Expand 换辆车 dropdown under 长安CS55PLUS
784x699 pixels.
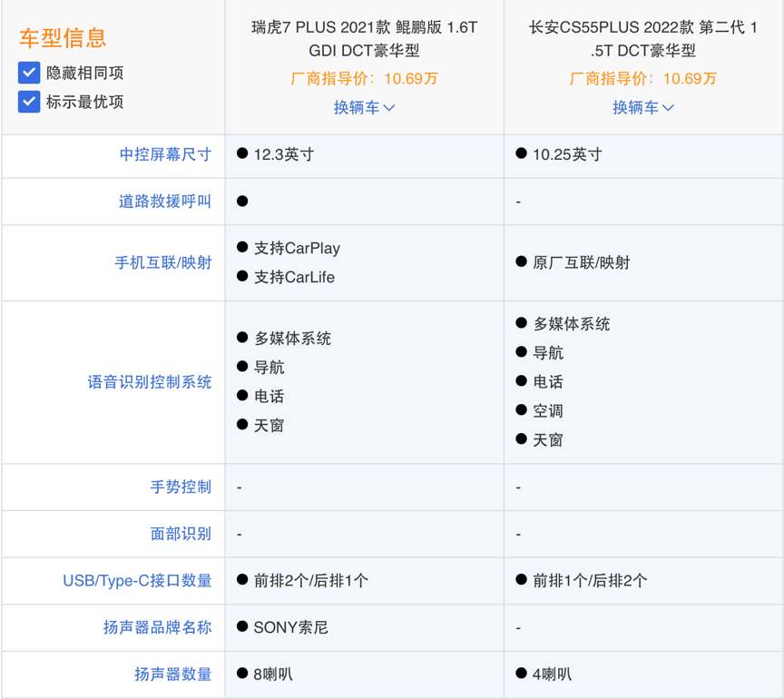click(x=643, y=107)
